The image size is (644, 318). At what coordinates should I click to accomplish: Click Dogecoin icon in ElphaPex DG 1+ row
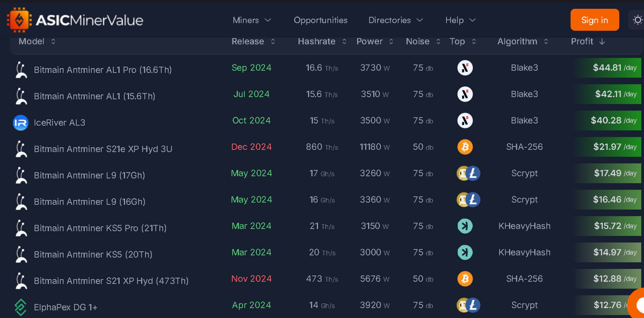(461, 305)
